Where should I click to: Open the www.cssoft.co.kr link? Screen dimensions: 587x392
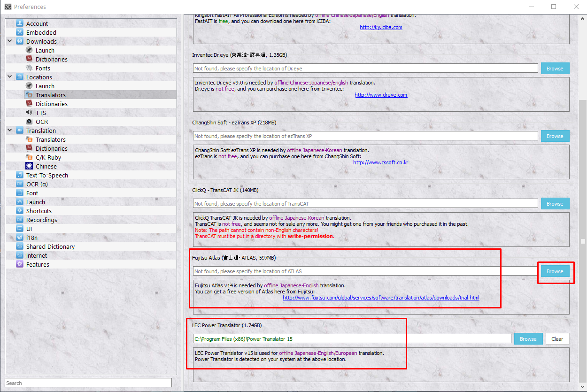click(x=381, y=162)
